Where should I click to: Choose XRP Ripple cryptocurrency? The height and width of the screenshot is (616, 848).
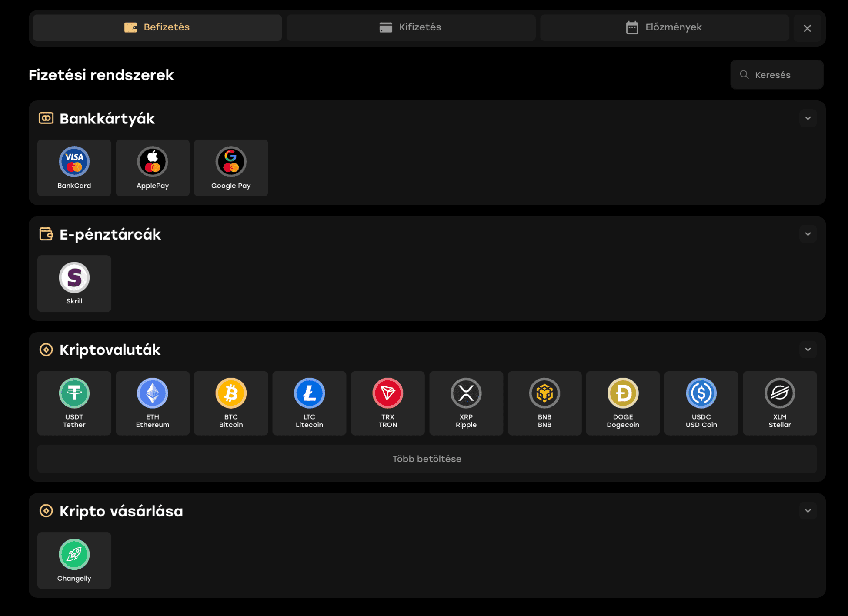(466, 403)
